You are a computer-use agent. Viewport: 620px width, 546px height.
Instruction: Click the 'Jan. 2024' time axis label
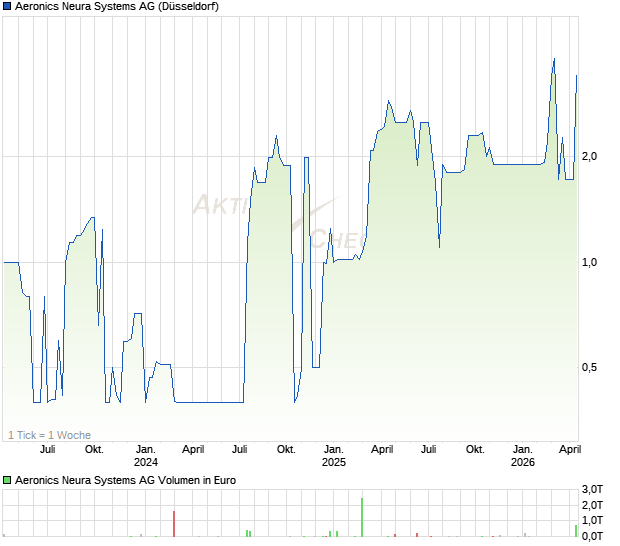click(x=146, y=455)
